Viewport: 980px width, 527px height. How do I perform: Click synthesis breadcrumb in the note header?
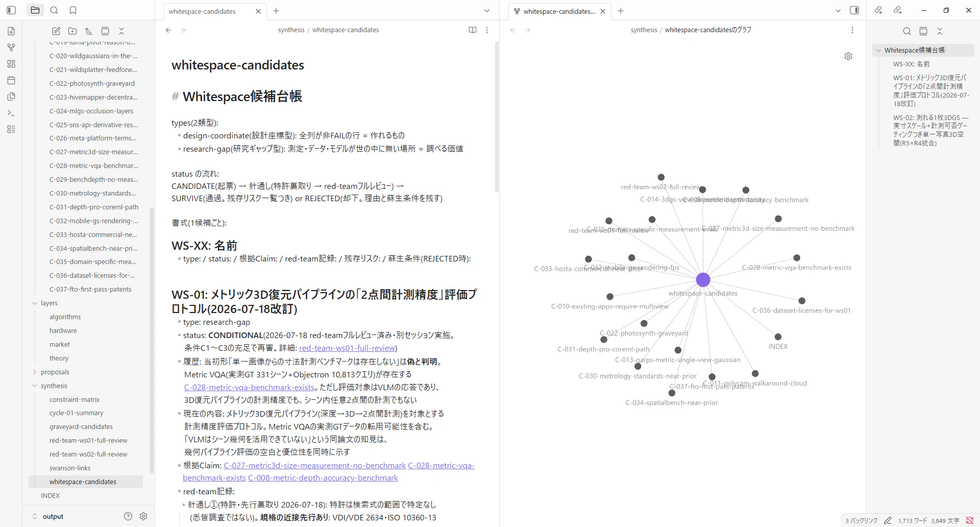coord(291,30)
